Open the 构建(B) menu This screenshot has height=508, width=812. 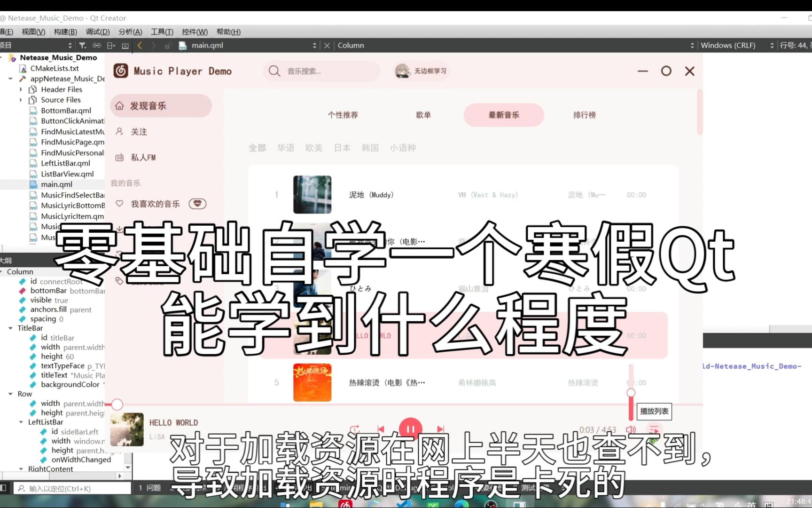tap(65, 32)
